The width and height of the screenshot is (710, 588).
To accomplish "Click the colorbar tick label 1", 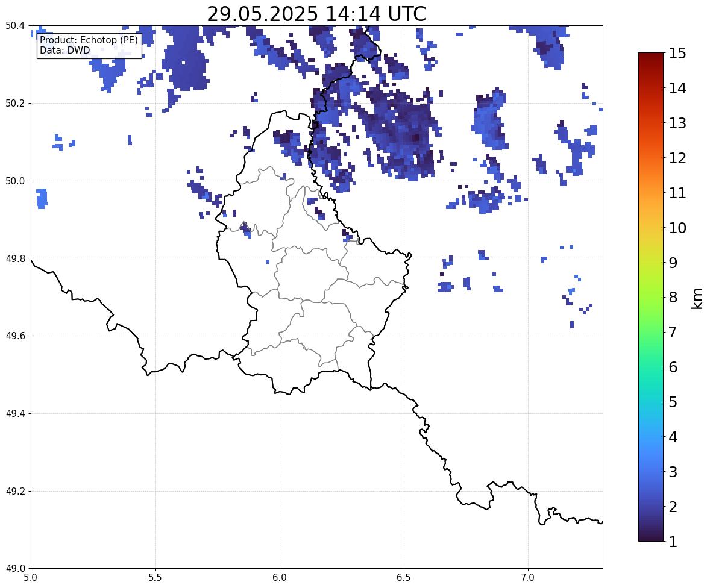I will point(673,542).
